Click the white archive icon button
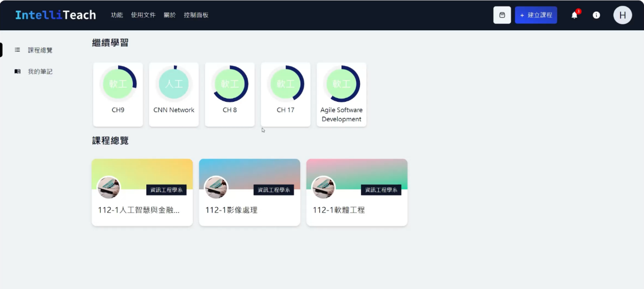 [x=502, y=15]
